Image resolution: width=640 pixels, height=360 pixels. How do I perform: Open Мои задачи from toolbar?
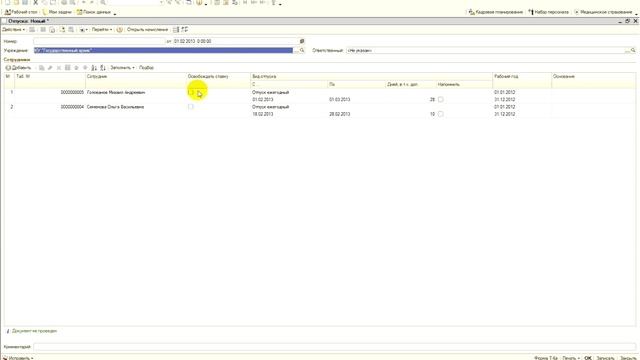pos(57,12)
